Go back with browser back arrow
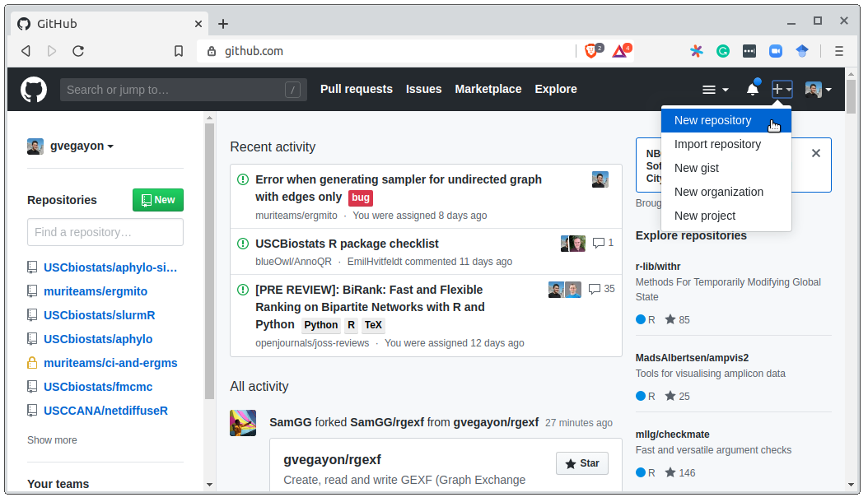 [x=26, y=51]
